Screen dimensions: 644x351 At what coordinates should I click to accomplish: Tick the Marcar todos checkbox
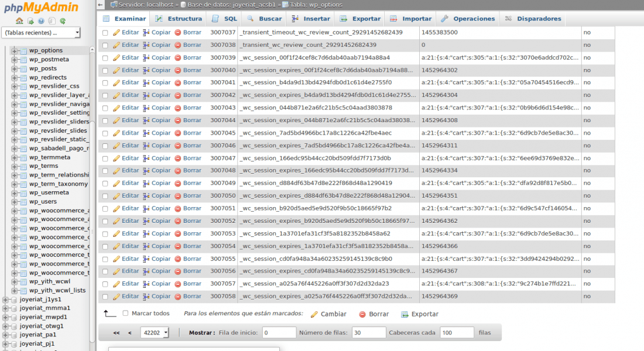(x=125, y=313)
